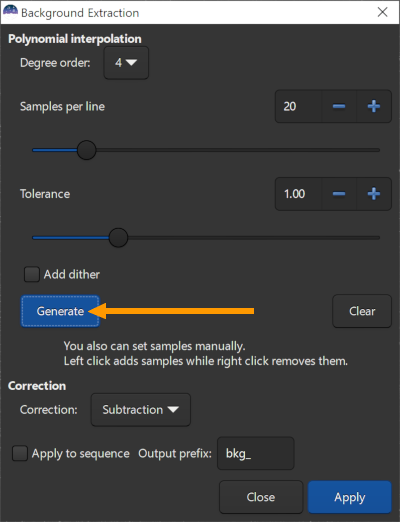
Task: Increase Samples per line with plus icon
Action: pyautogui.click(x=374, y=106)
